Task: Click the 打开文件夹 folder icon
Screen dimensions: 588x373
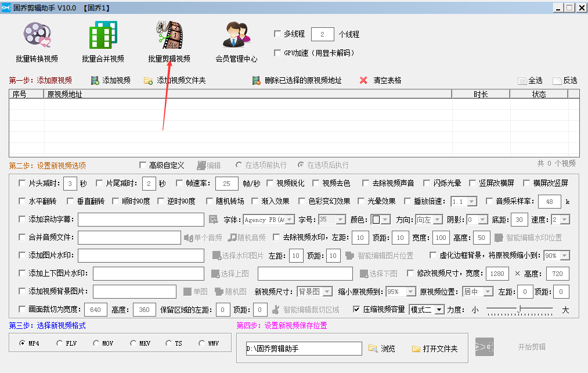Action: [416, 349]
